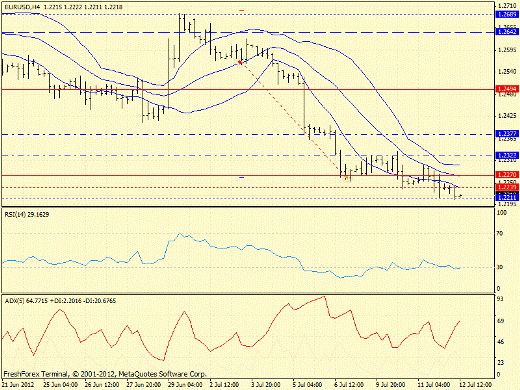Click the 27 Jun 20:00 time label
The width and height of the screenshot is (520, 390).
pyautogui.click(x=144, y=384)
